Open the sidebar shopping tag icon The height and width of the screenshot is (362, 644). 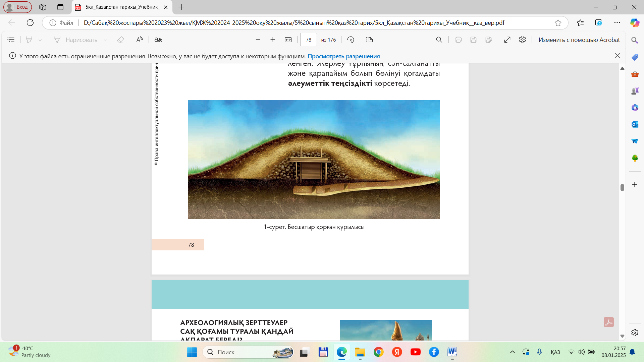pyautogui.click(x=635, y=57)
